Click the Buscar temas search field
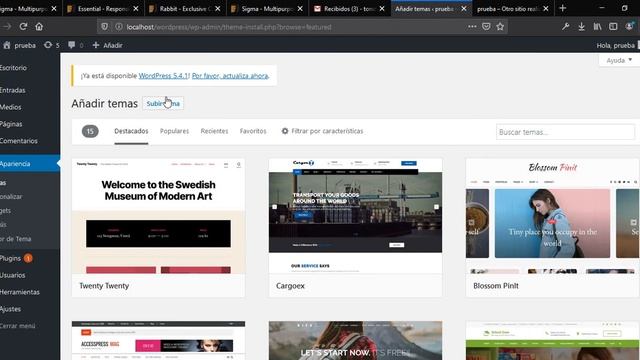The width and height of the screenshot is (640, 360). 565,132
